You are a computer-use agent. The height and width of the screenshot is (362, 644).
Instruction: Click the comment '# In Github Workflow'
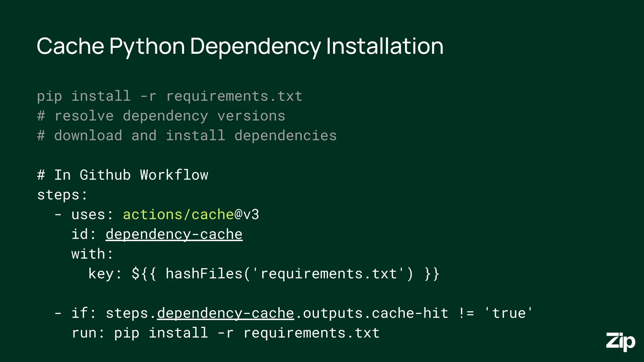[x=123, y=175]
